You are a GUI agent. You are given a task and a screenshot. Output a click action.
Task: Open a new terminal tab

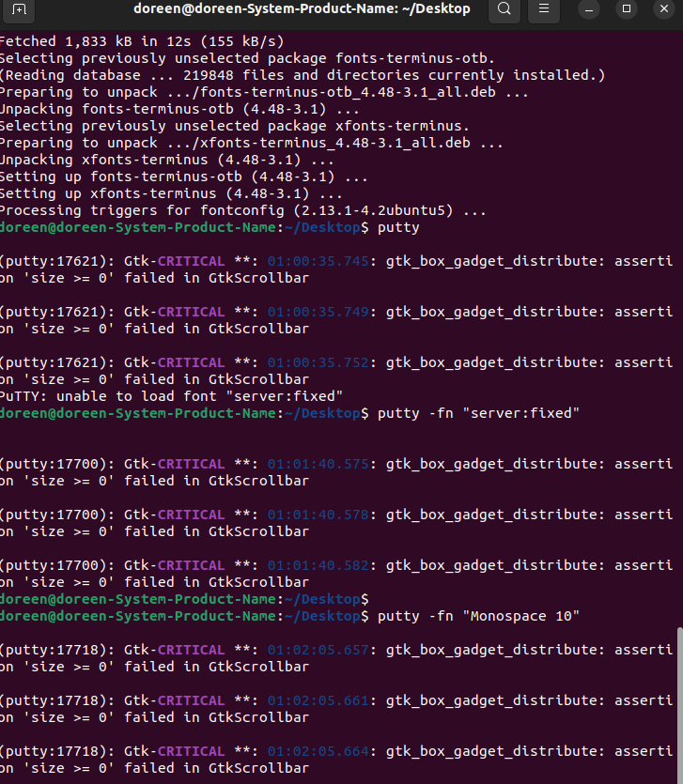click(19, 10)
